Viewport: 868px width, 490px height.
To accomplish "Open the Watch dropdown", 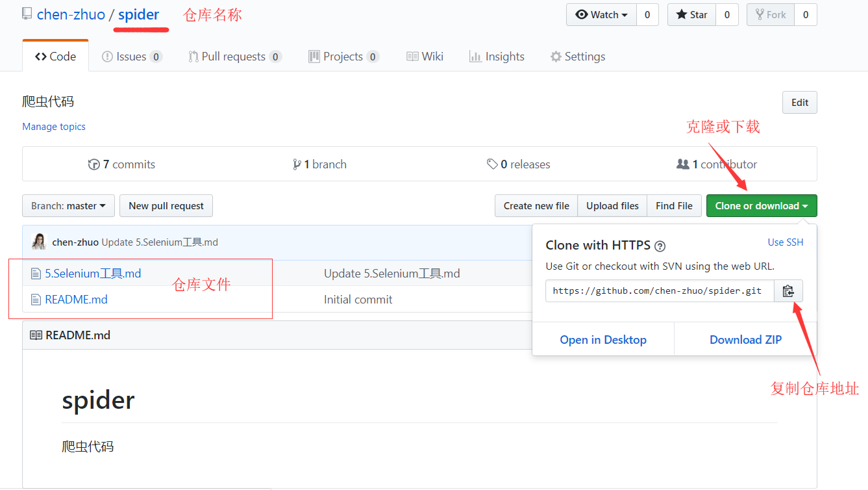I will coord(601,15).
